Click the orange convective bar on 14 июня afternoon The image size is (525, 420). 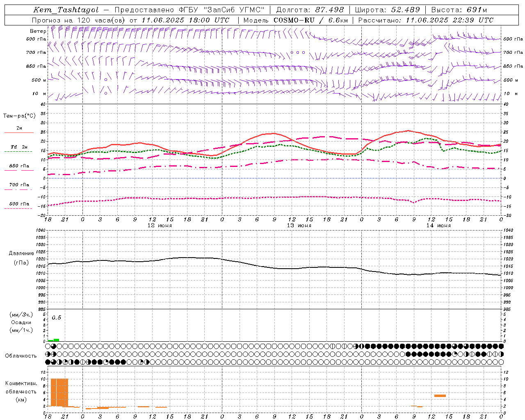440,396
